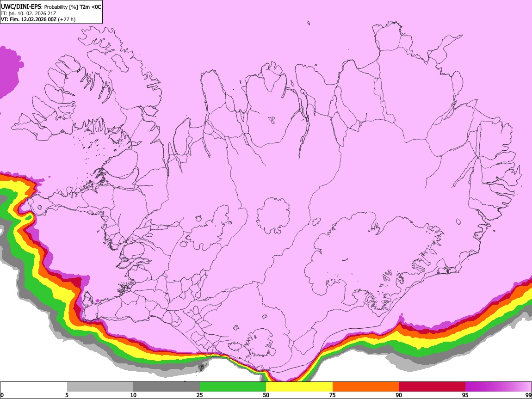Click the red 90–95% legend swatch
This screenshot has width=532, height=399.
[432, 387]
